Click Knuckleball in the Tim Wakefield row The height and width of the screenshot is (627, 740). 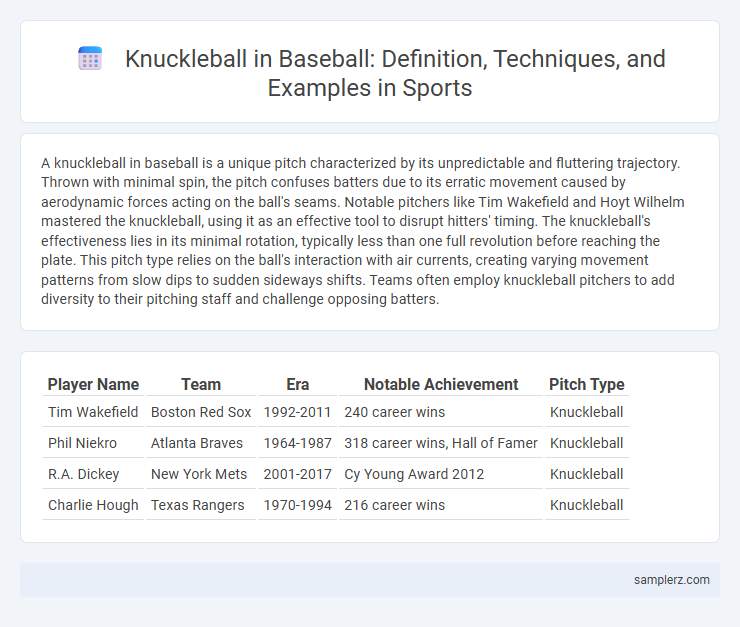(587, 412)
